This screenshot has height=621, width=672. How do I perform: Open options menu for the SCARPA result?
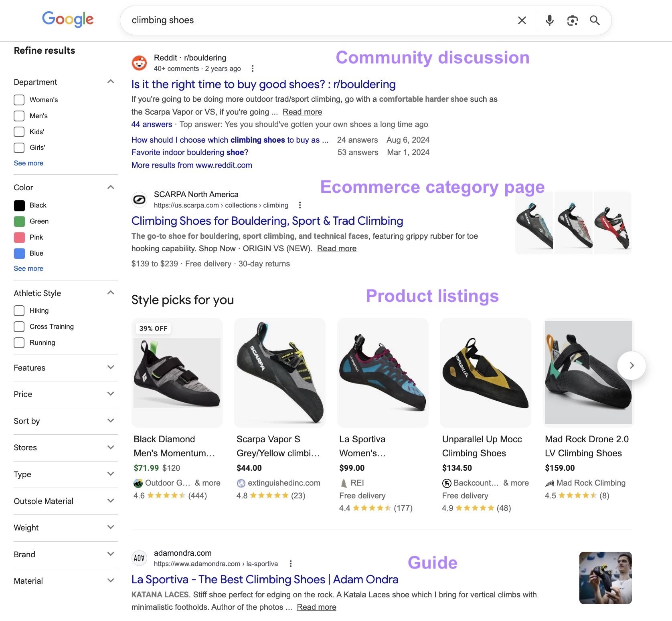click(300, 205)
